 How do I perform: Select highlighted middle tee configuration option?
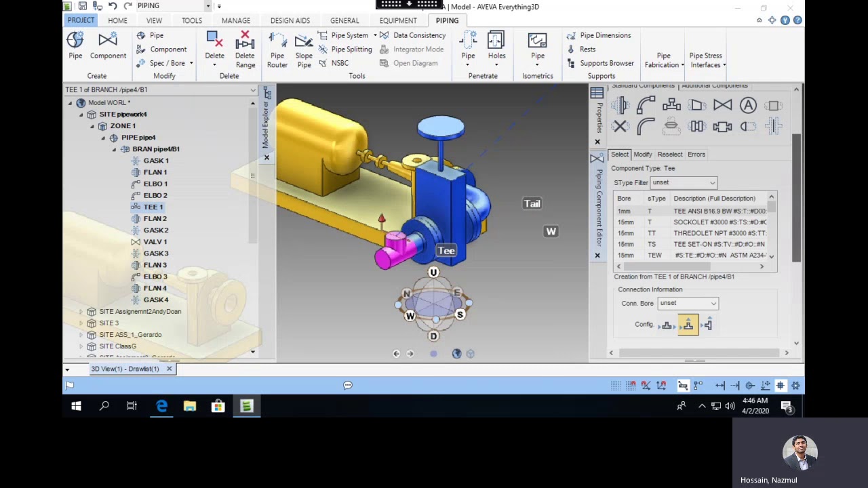tap(688, 325)
